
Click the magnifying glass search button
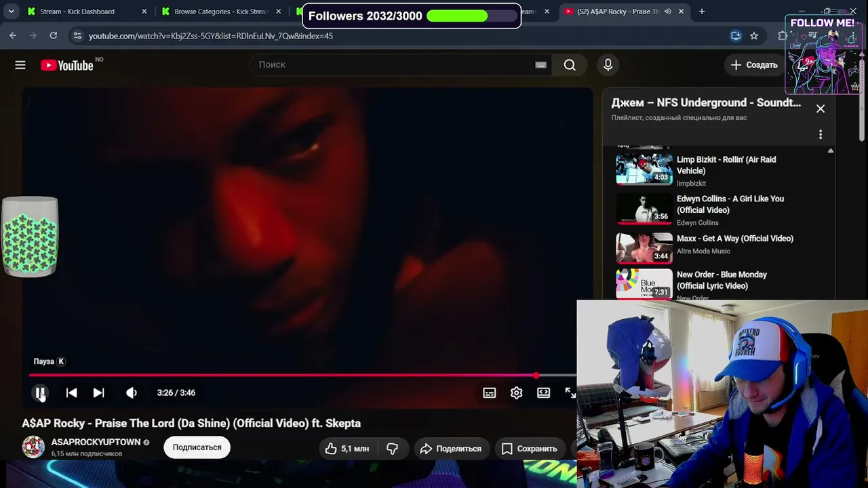point(570,64)
